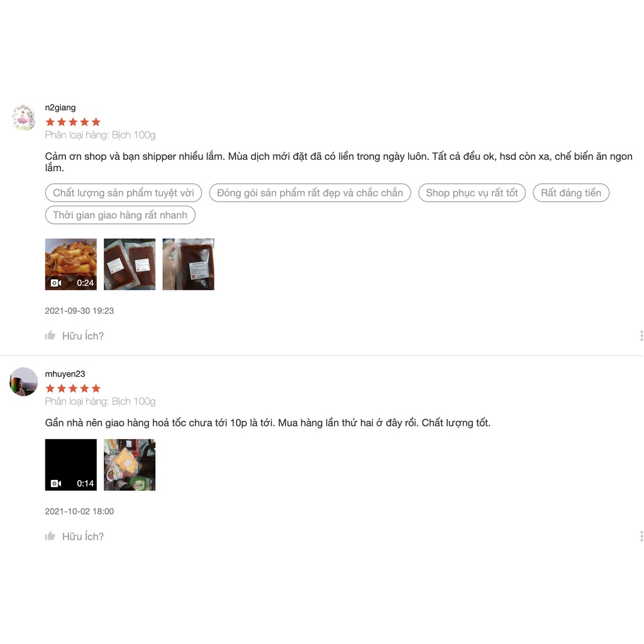Select 'Chất lượng sản phẩm tuyệt vời' tag
The width and height of the screenshot is (644, 644).
click(124, 192)
